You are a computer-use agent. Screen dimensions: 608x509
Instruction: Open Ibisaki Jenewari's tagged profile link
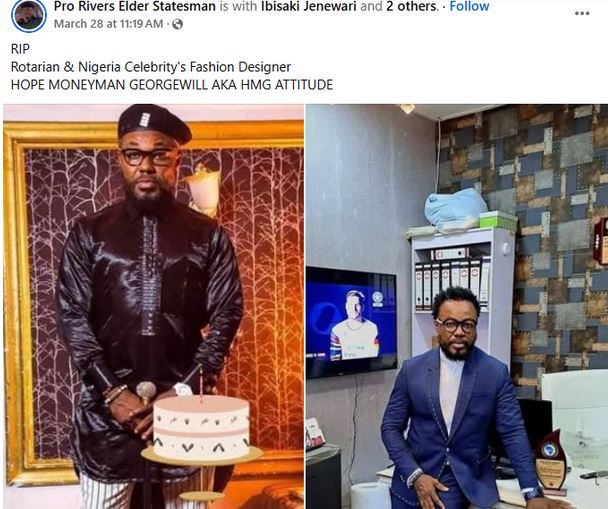pos(308,6)
